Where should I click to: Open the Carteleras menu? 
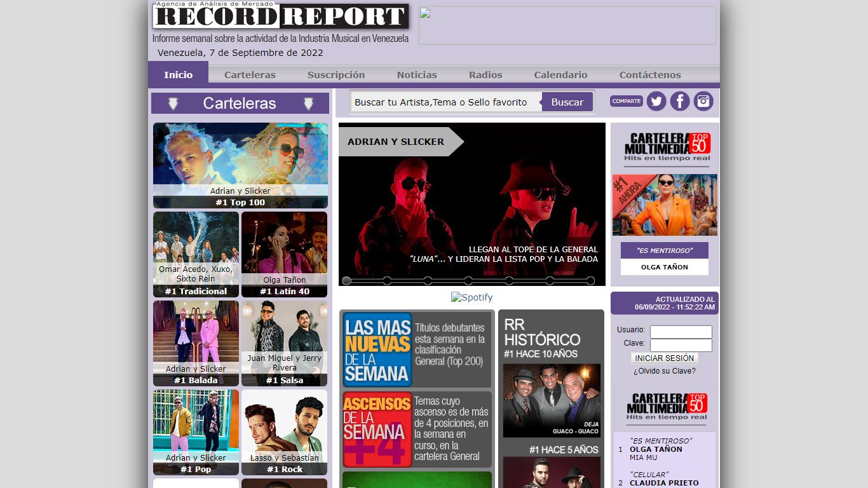(250, 75)
